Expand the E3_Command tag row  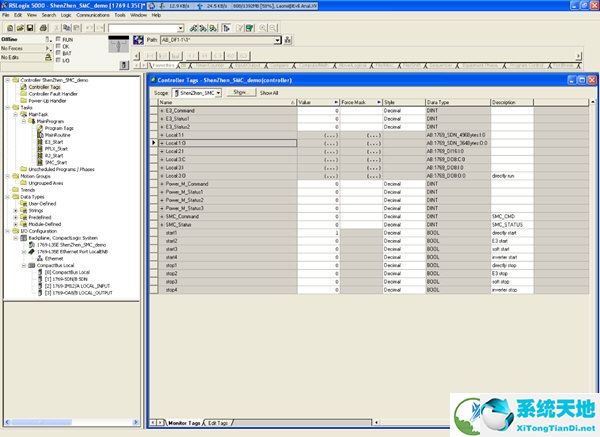click(x=162, y=111)
